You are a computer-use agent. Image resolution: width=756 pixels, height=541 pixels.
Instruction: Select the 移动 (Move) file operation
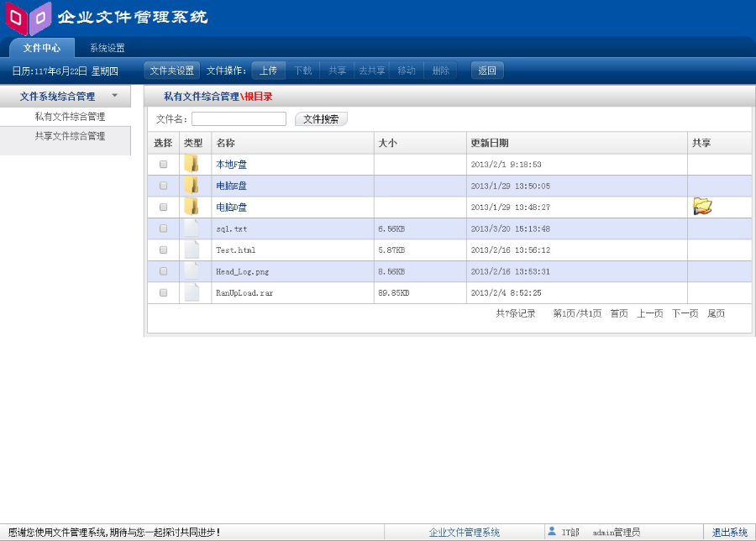click(405, 71)
